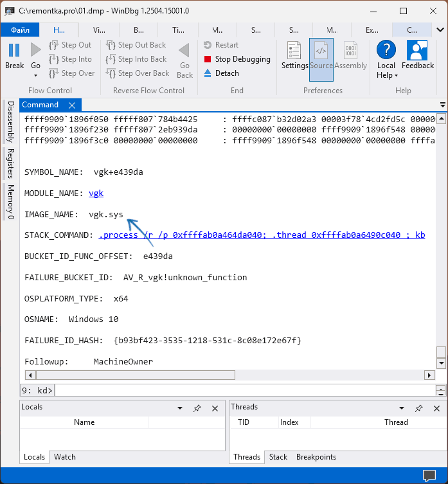Viewport: 448px width, 484px height.
Task: Open the Memory 0 side panel
Action: point(11,202)
